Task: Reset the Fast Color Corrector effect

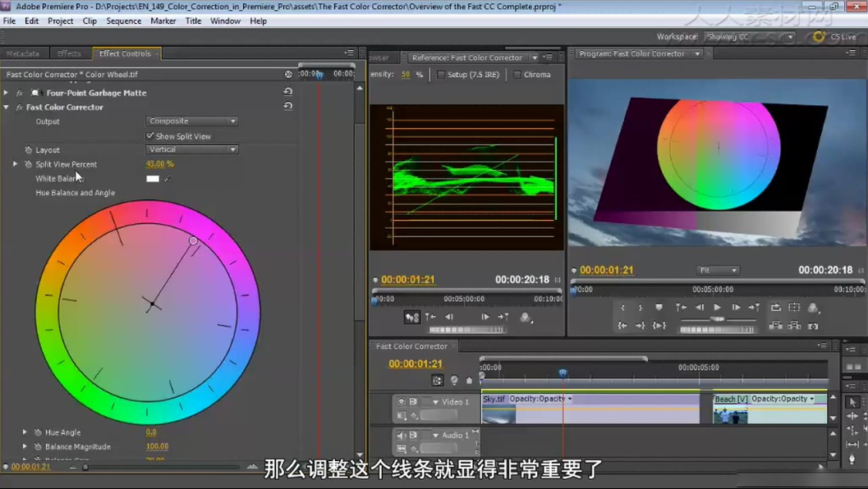Action: point(288,106)
